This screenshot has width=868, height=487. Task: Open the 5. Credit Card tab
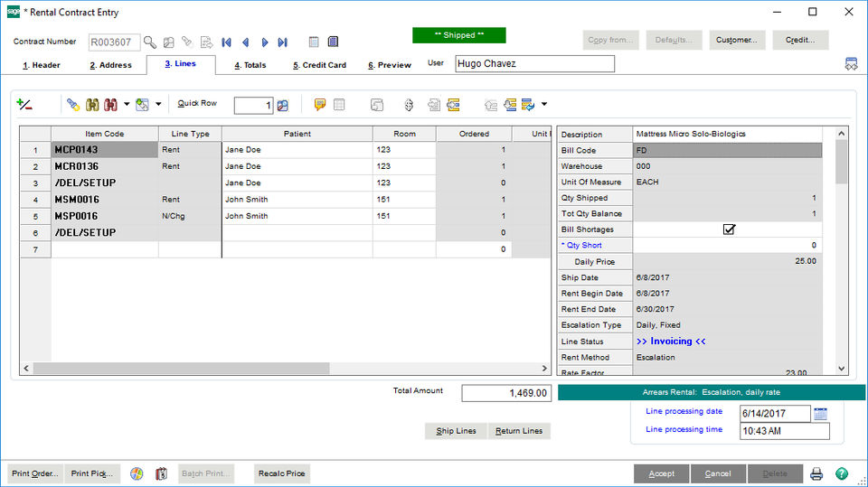click(319, 65)
